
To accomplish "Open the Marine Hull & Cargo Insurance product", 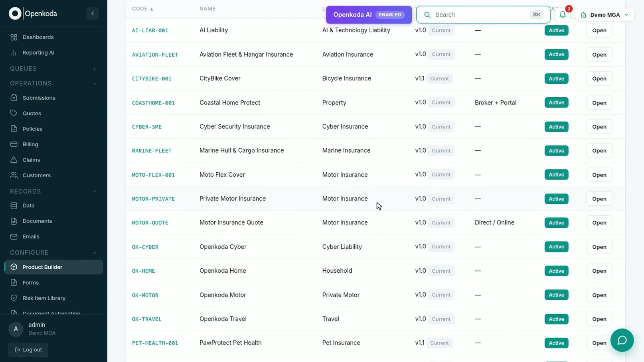I will (x=599, y=151).
